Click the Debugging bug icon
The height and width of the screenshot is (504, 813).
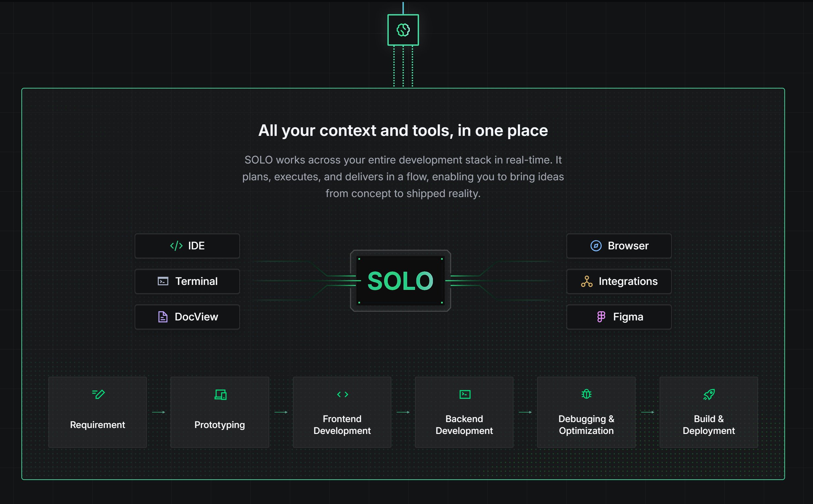click(586, 394)
